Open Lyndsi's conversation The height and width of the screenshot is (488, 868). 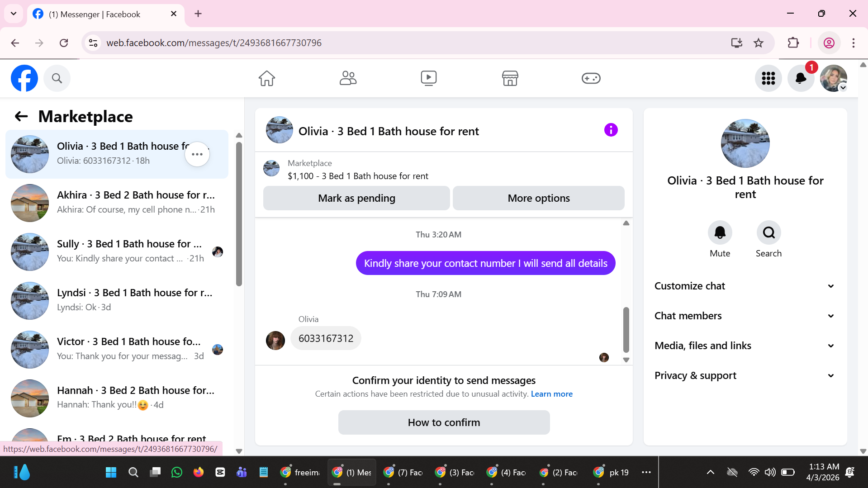[x=117, y=300]
